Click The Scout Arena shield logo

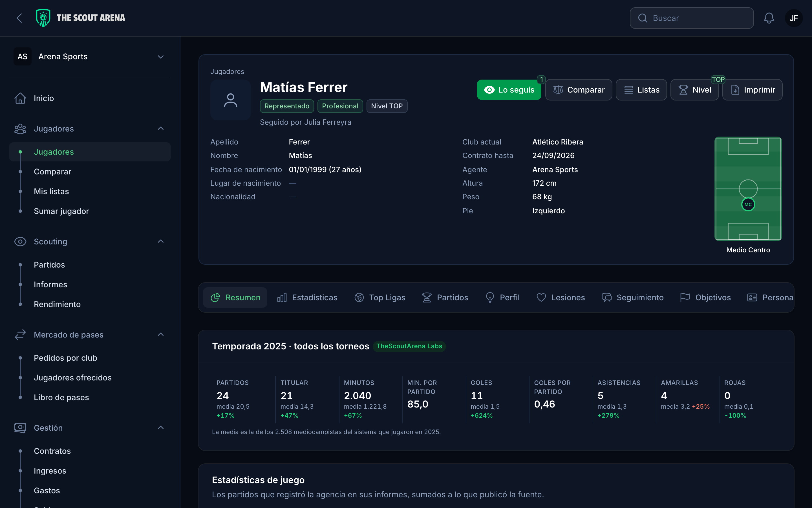click(43, 18)
